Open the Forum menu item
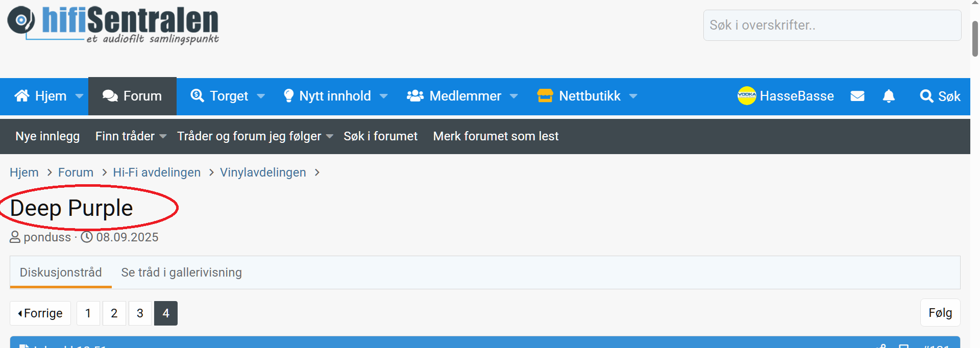 click(x=132, y=96)
